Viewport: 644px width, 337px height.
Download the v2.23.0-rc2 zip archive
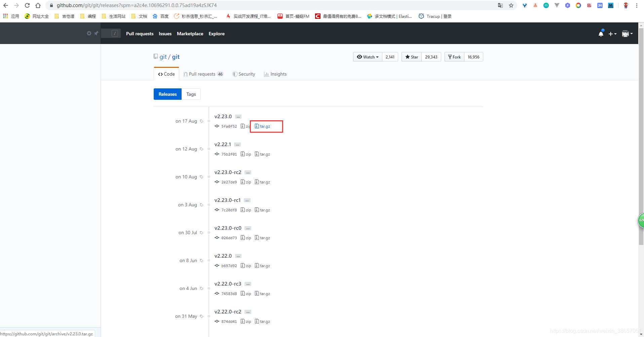tap(246, 182)
